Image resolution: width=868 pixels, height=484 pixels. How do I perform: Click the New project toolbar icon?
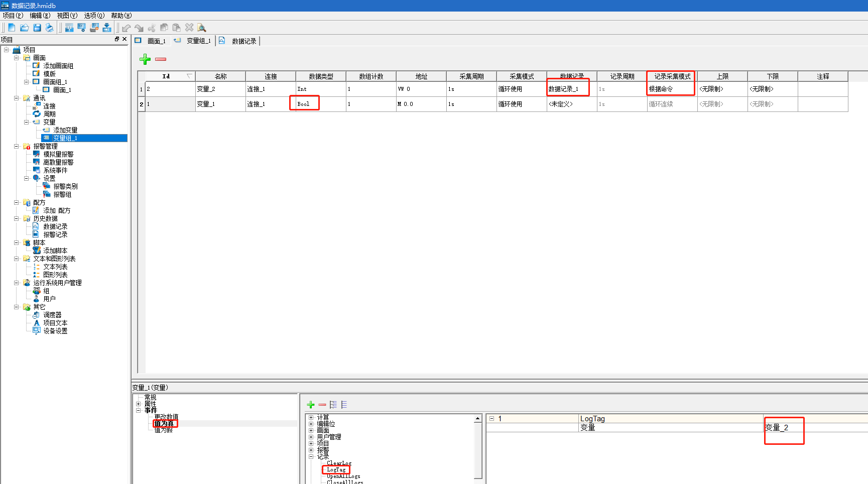click(x=12, y=28)
